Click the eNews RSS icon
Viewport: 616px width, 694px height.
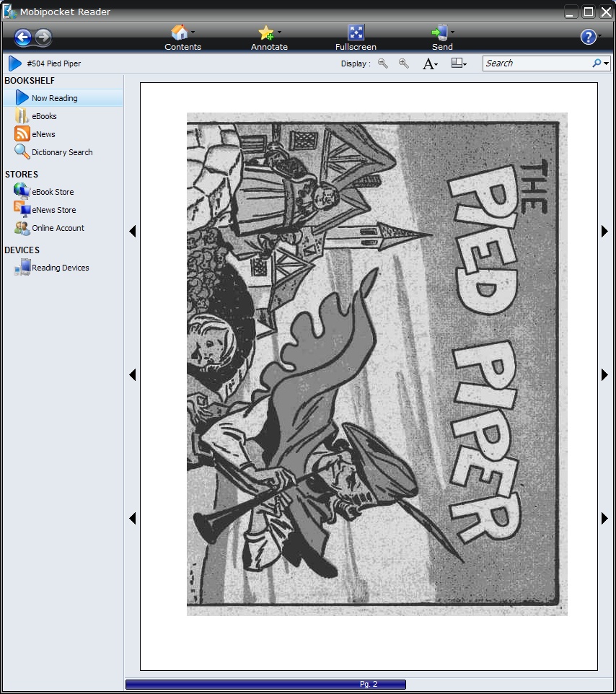click(x=22, y=133)
